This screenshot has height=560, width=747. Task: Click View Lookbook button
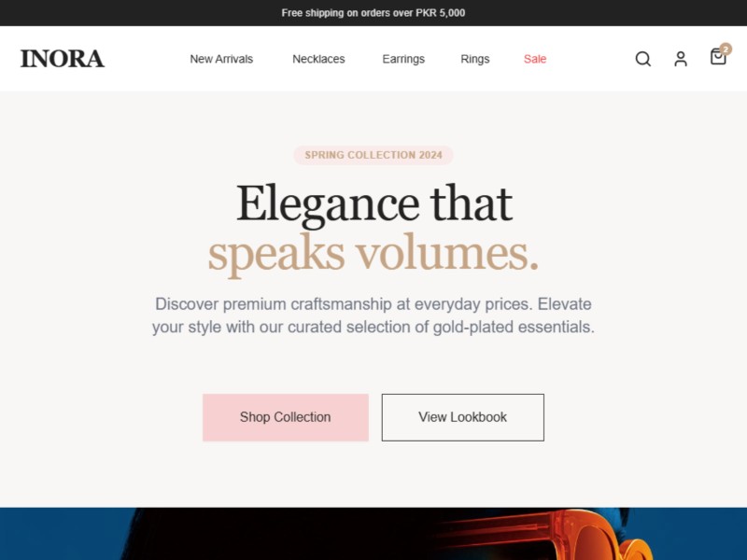[x=462, y=417]
